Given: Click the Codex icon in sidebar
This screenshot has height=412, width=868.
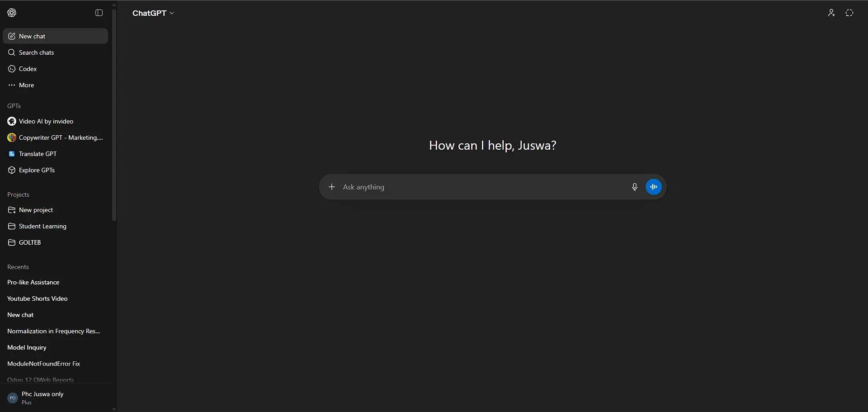Looking at the screenshot, I should (x=12, y=69).
